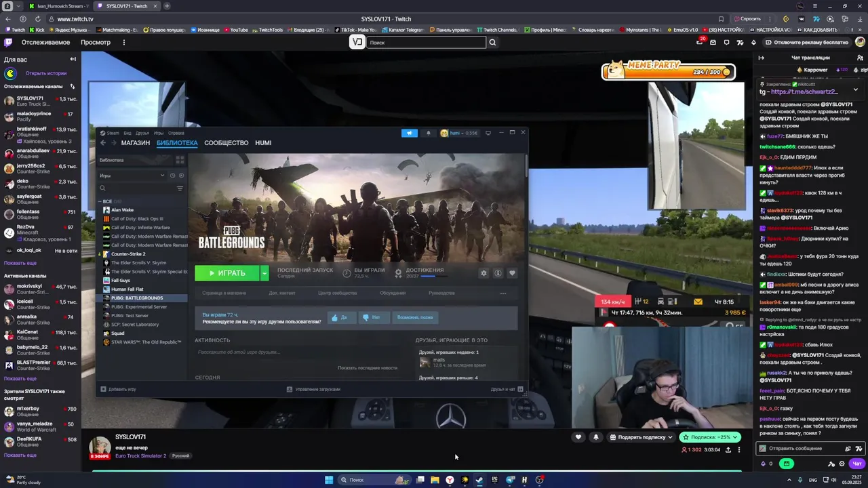This screenshot has width=868, height=488.
Task: Click 'Центр сообщества' link
Action: (337, 293)
